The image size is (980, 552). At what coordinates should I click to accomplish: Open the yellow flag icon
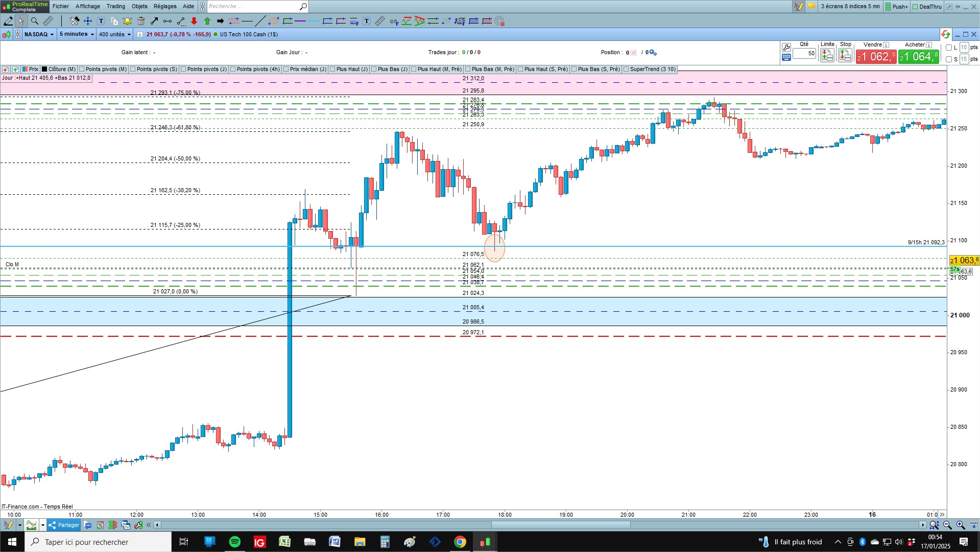tap(811, 7)
